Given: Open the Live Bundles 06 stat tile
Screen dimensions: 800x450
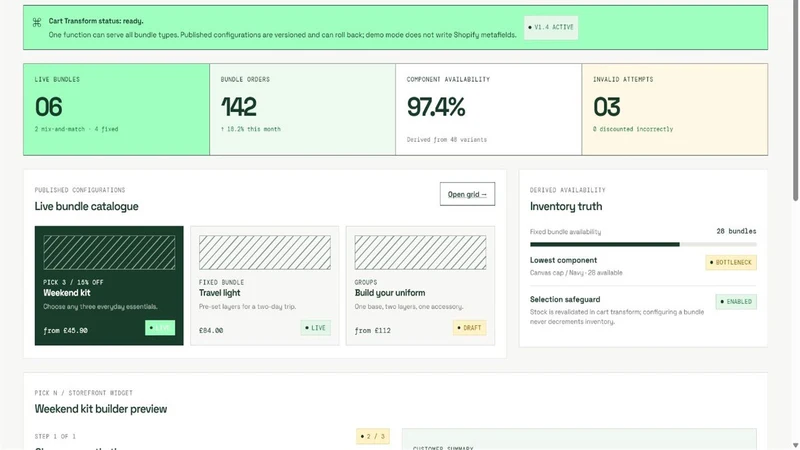Looking at the screenshot, I should [116, 109].
